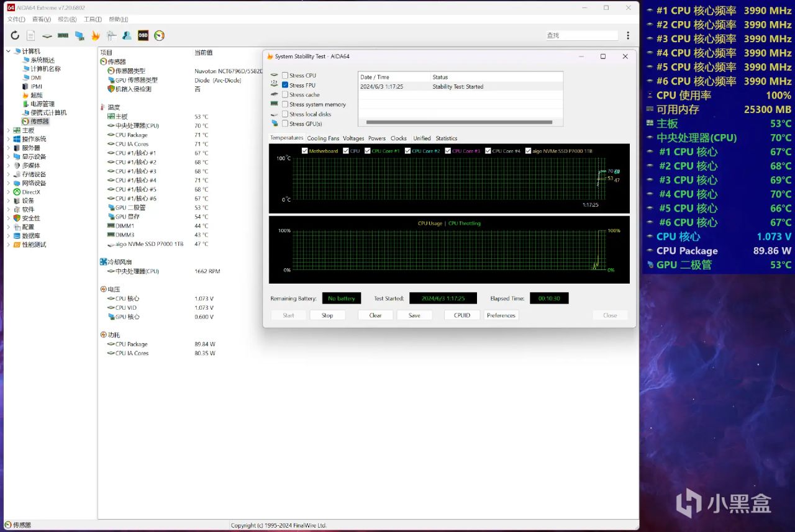Click the monitor diagnostics toolbar icon
The image size is (795, 532).
click(x=79, y=36)
